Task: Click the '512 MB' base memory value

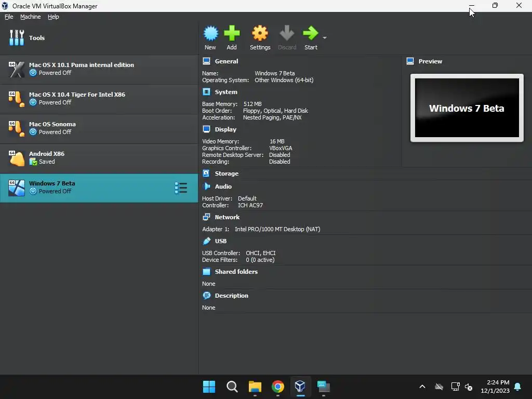Action: [252, 104]
